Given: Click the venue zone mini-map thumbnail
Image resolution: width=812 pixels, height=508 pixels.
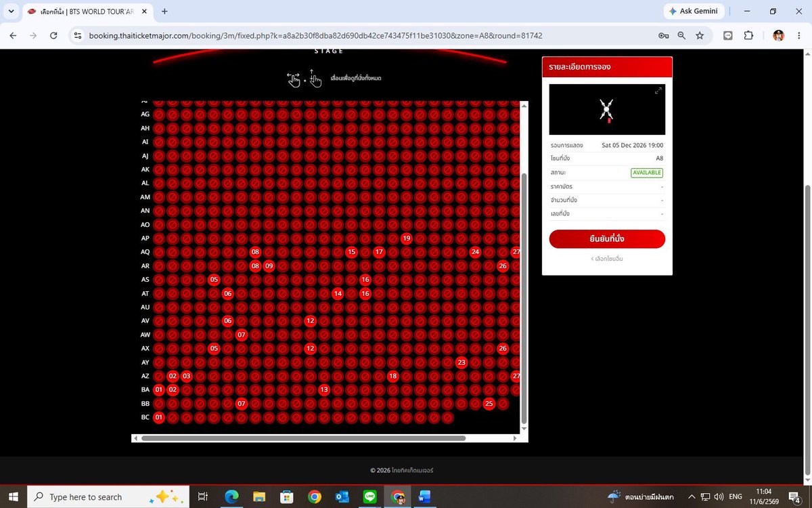Looking at the screenshot, I should [607, 109].
